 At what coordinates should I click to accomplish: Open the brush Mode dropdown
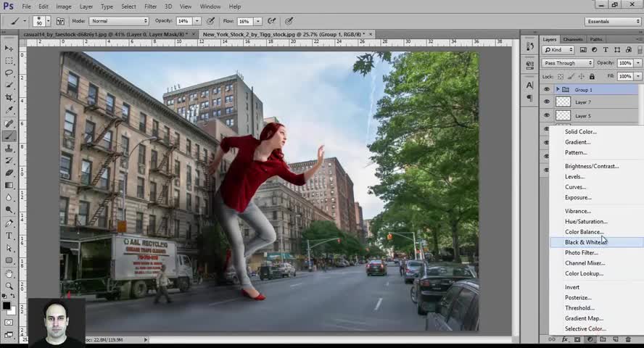(x=118, y=22)
